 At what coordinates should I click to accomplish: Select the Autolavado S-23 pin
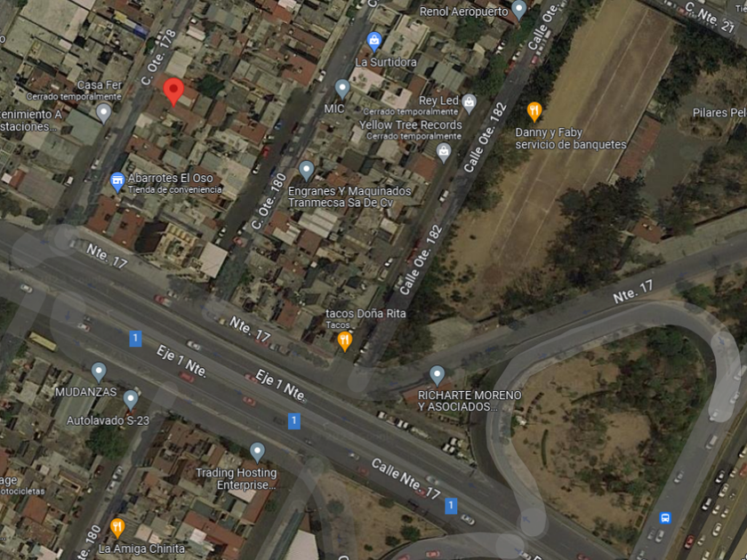(131, 400)
